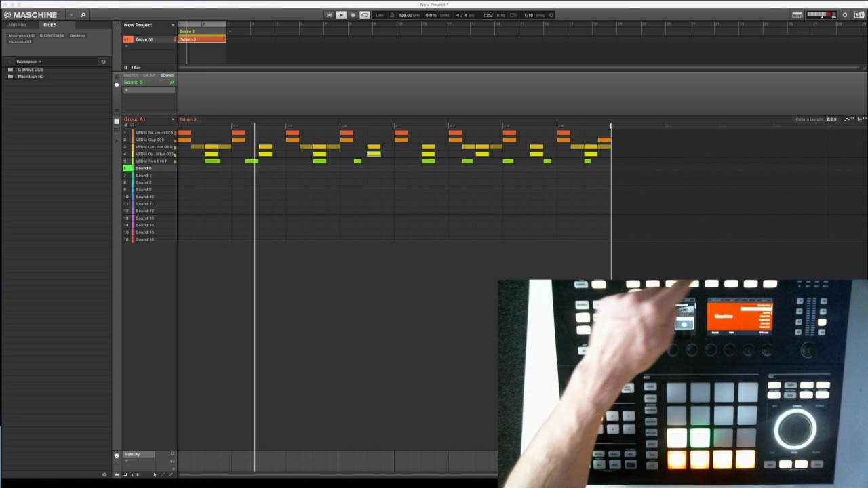Click the 1:2:2 bars position display

point(487,15)
